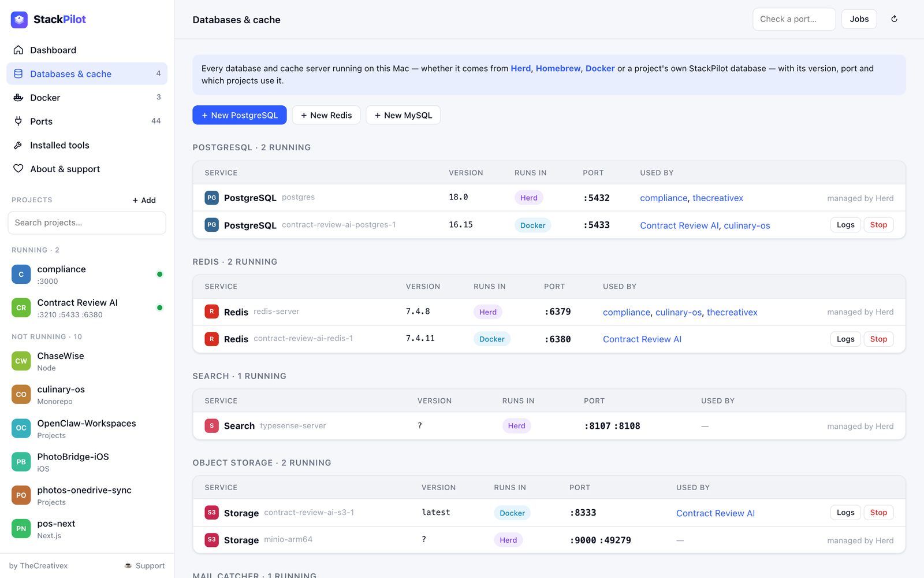Click R icon of contract-review-ai-redis-1
This screenshot has height=578, width=924.
(212, 339)
